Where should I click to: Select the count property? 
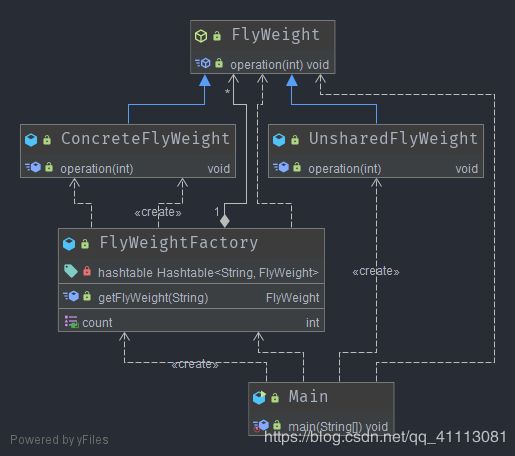click(x=97, y=323)
